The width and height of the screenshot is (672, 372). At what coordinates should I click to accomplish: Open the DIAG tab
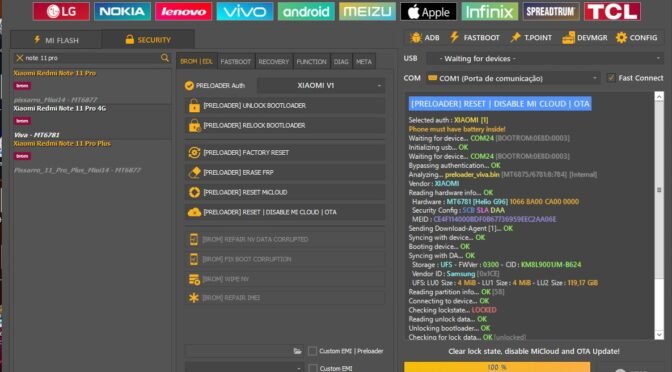[341, 62]
